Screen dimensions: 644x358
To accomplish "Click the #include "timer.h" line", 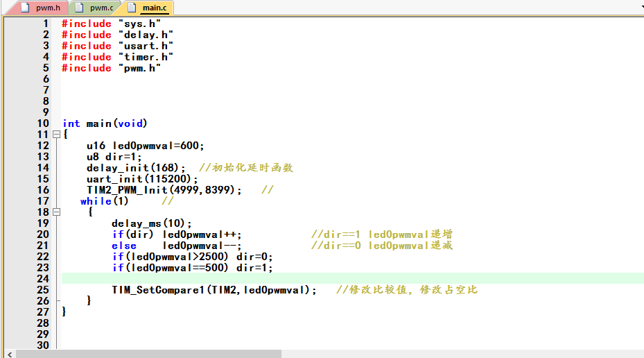I will point(117,57).
